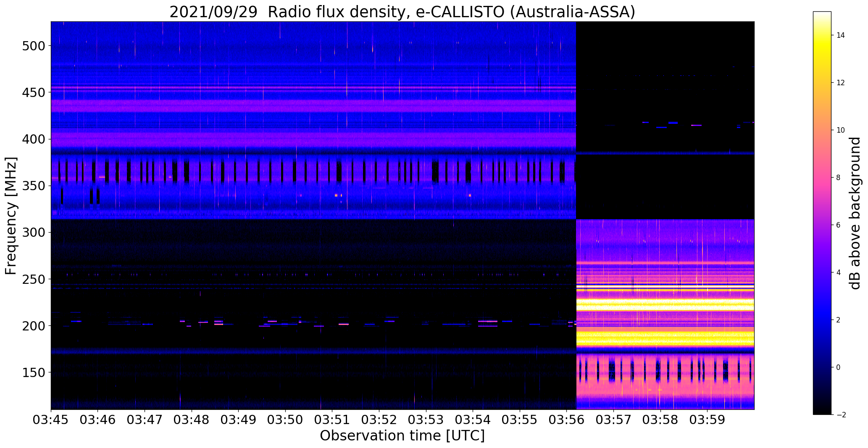This screenshot has height=448, width=868.
Task: Click the colorbar tick label 4
Action: click(839, 272)
